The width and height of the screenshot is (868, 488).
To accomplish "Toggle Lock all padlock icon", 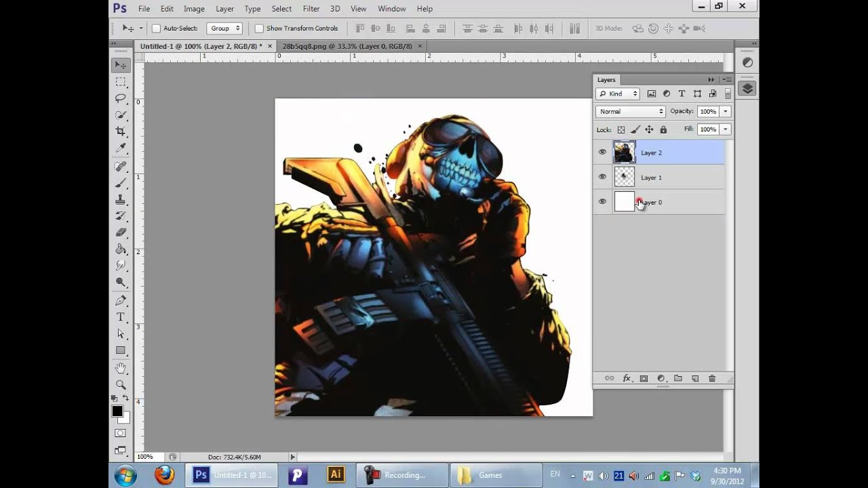I will click(x=663, y=129).
